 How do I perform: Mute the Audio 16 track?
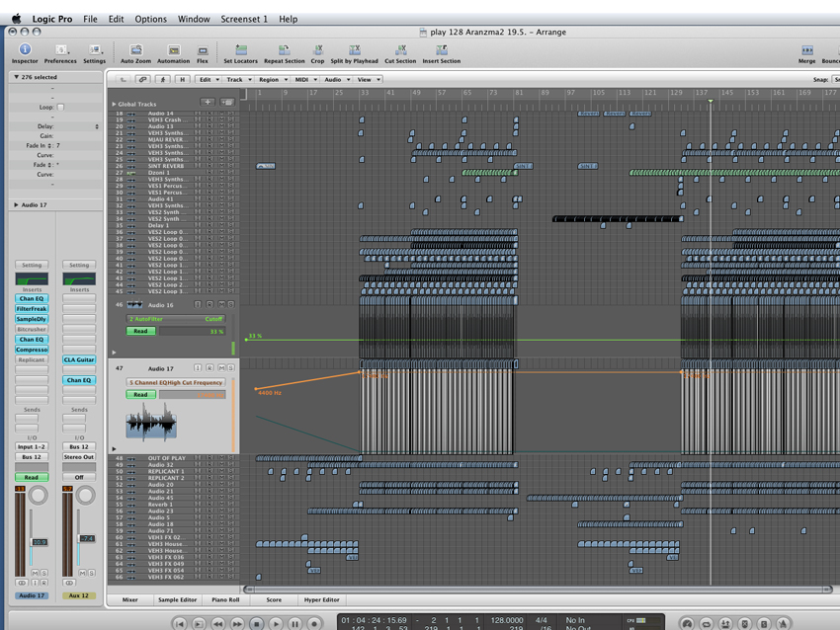tap(221, 304)
